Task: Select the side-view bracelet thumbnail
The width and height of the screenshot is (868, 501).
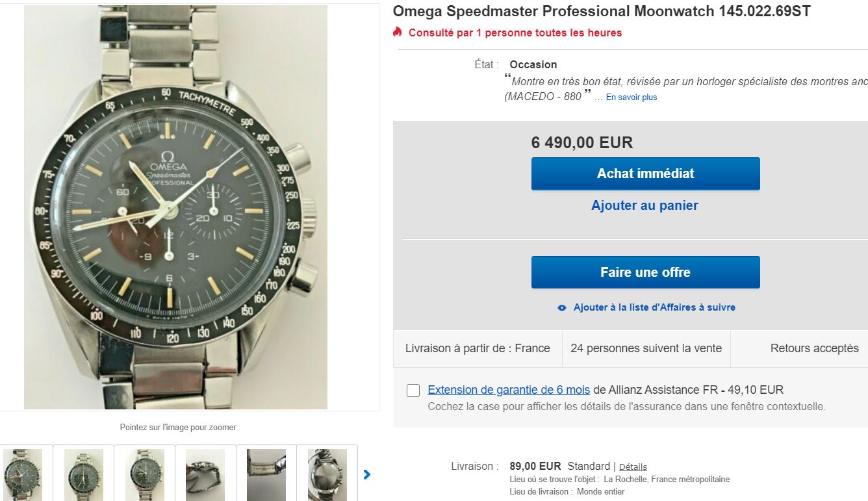Action: 205,473
